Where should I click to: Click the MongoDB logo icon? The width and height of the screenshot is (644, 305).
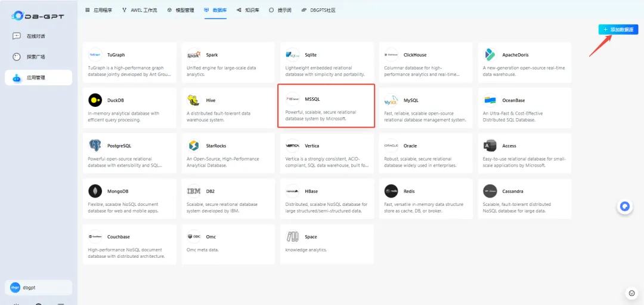95,191
